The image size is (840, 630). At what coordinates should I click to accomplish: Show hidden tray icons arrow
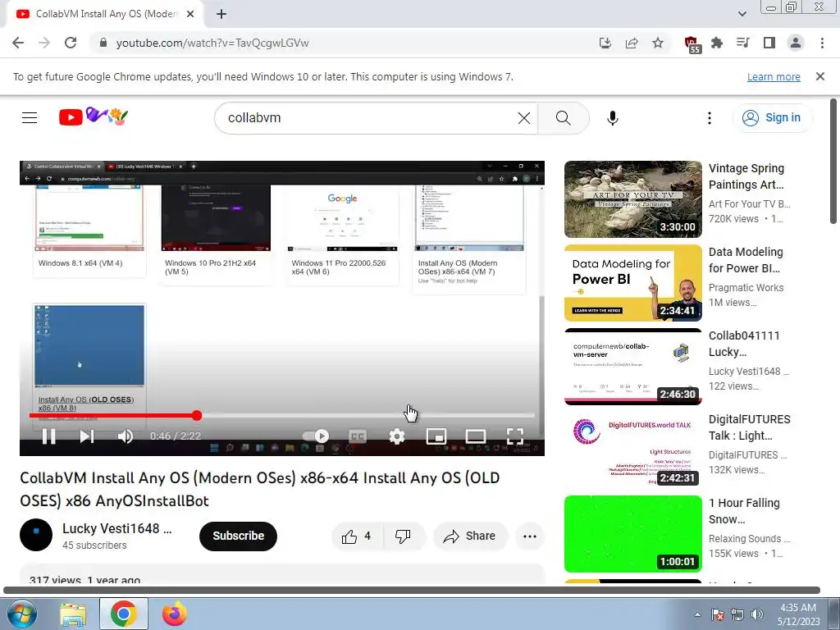(697, 614)
